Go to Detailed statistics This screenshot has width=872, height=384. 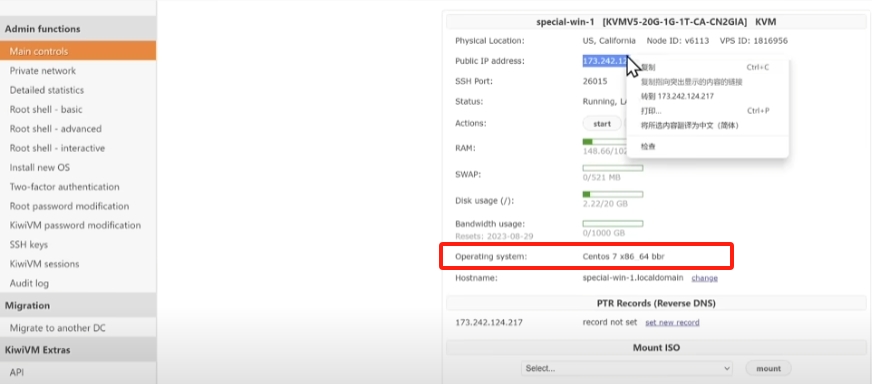47,90
